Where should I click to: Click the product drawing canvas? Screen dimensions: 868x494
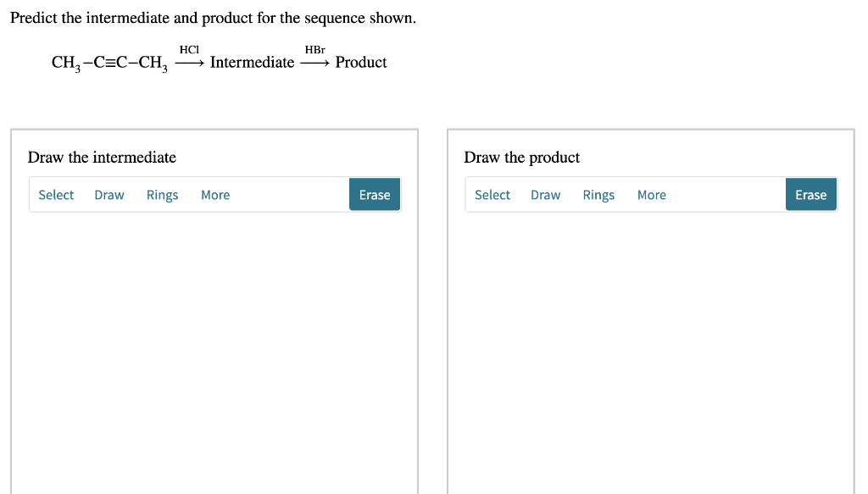tap(650, 356)
